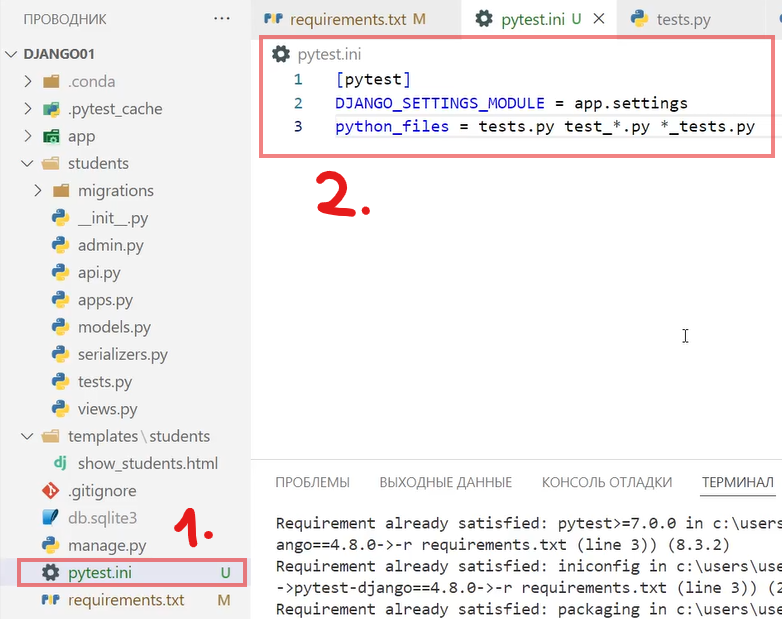Image resolution: width=782 pixels, height=619 pixels.
Task: Open the Explorer panel more actions menu
Action: coord(221,19)
